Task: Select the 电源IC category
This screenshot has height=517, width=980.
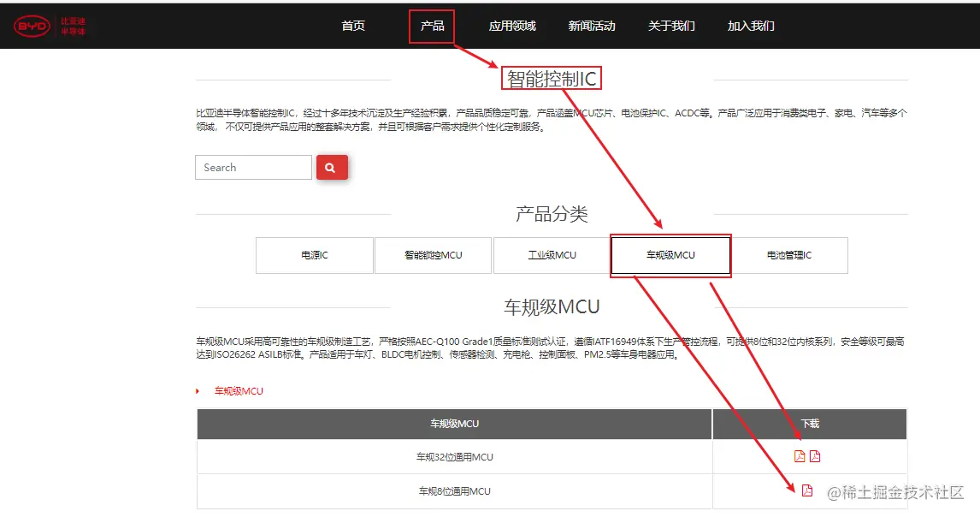Action: [315, 255]
